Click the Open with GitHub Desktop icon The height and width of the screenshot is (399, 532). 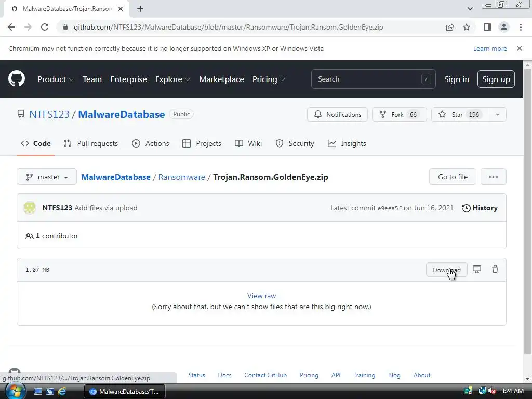(x=477, y=270)
